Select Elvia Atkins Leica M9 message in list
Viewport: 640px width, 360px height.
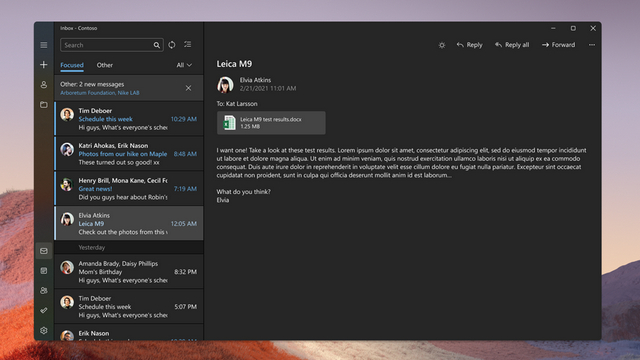129,223
